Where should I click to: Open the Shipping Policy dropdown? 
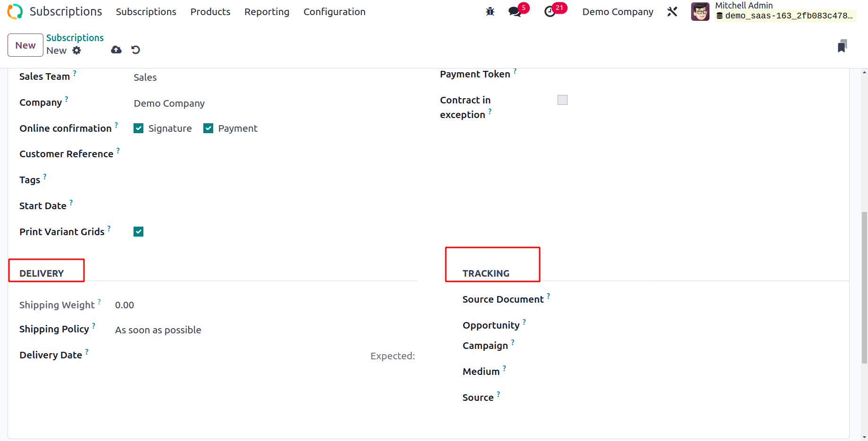(x=264, y=330)
